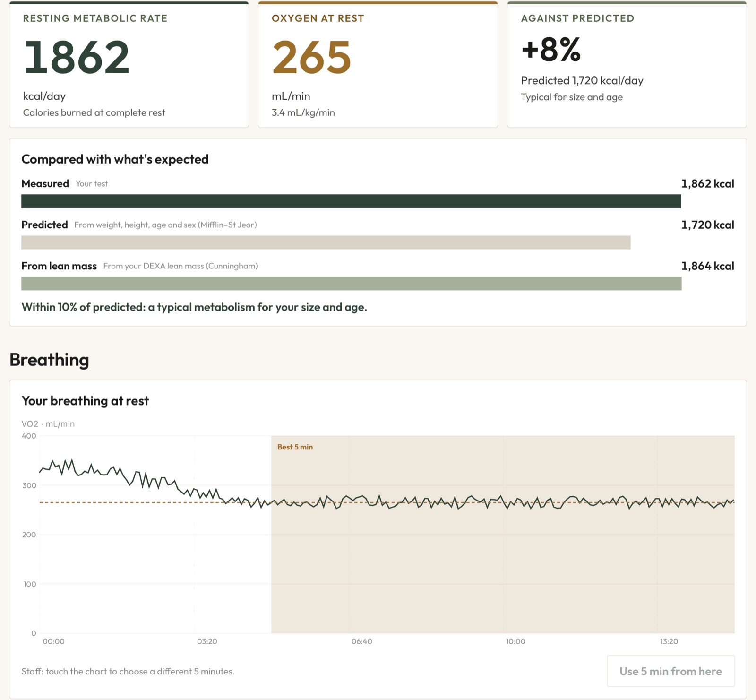Viewport: 756px width, 700px height.
Task: Click the sage From lean mass bar
Action: pos(352,283)
